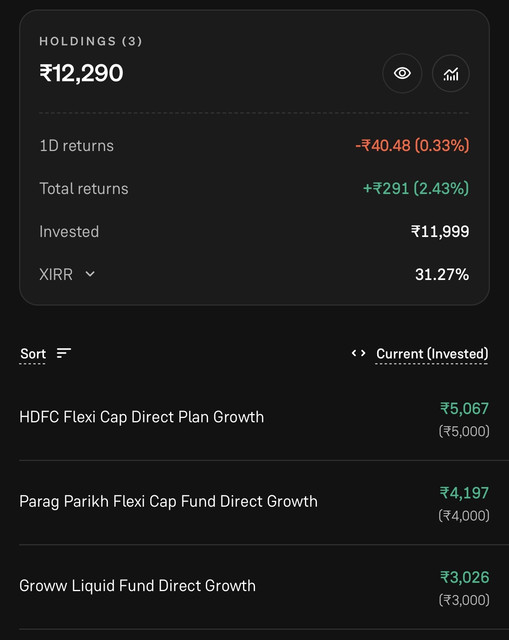Change the Current (Invested) column view
The width and height of the screenshot is (509, 640).
432,353
